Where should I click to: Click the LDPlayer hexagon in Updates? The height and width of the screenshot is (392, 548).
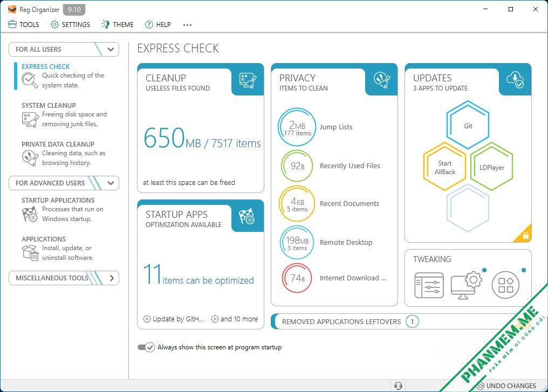491,167
